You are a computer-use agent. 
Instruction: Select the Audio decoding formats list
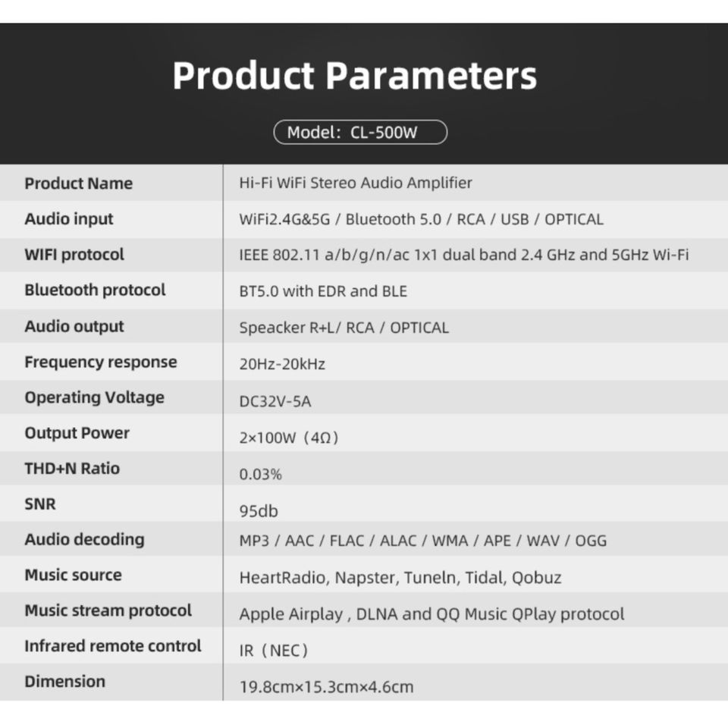(422, 541)
